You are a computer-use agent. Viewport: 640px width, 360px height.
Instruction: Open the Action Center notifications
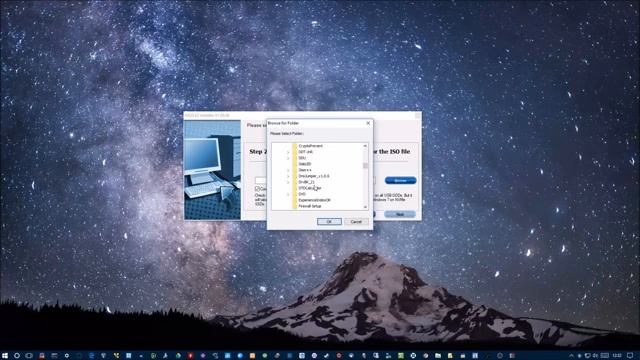click(x=630, y=356)
